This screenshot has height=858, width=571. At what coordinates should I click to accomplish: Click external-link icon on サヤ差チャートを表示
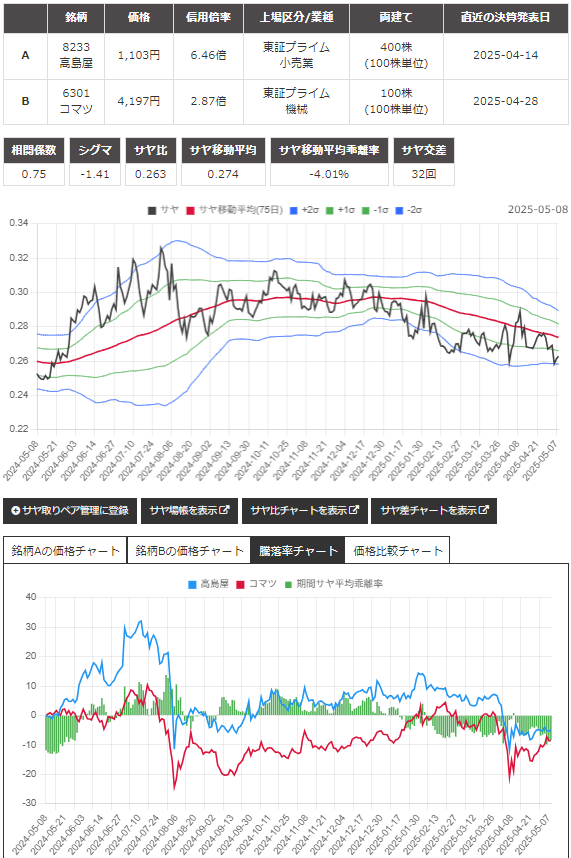click(x=483, y=510)
